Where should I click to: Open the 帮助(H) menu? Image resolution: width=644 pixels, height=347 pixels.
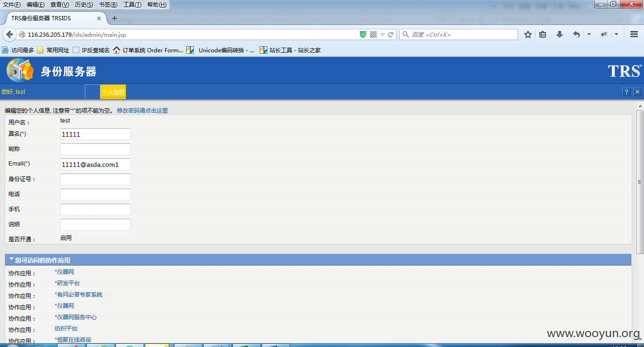click(157, 5)
